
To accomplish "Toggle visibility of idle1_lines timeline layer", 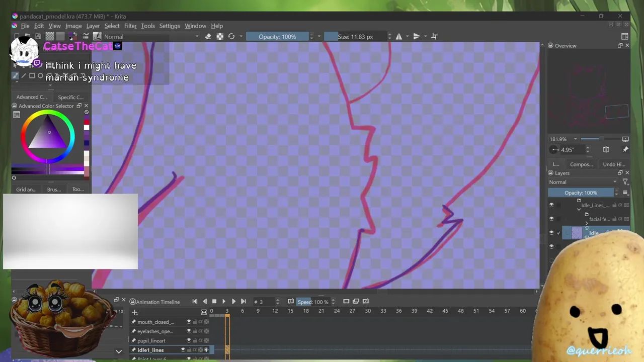I will pyautogui.click(x=183, y=350).
